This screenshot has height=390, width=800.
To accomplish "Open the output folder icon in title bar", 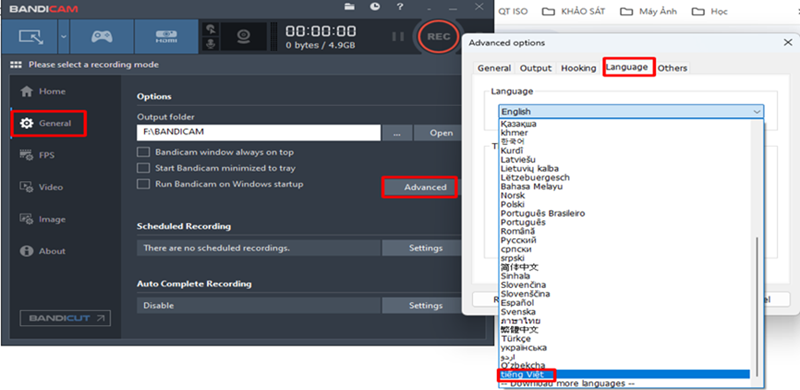I will pos(349,7).
